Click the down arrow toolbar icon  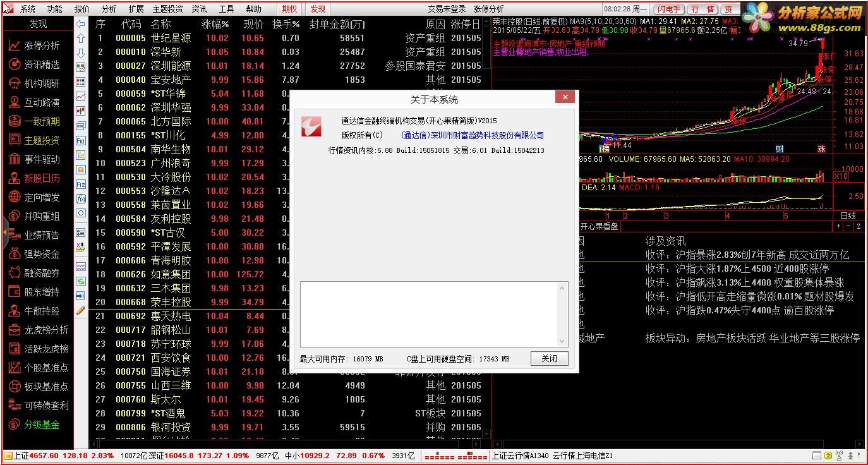80,53
